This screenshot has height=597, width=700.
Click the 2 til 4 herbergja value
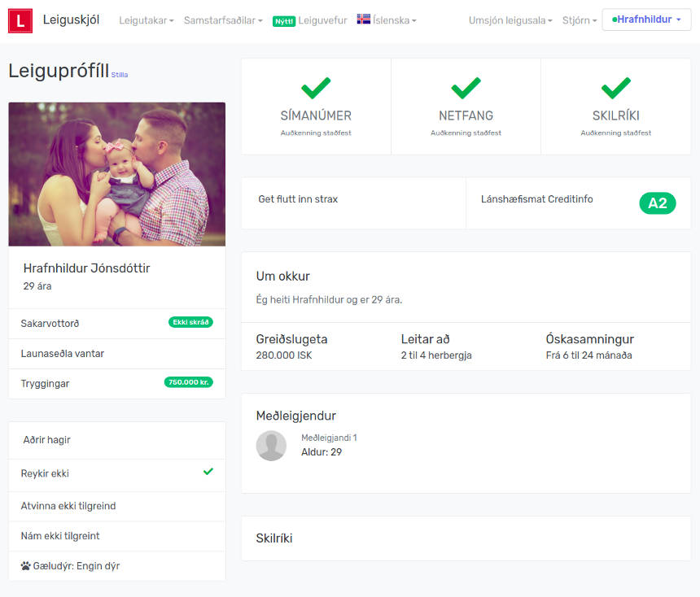pyautogui.click(x=436, y=355)
